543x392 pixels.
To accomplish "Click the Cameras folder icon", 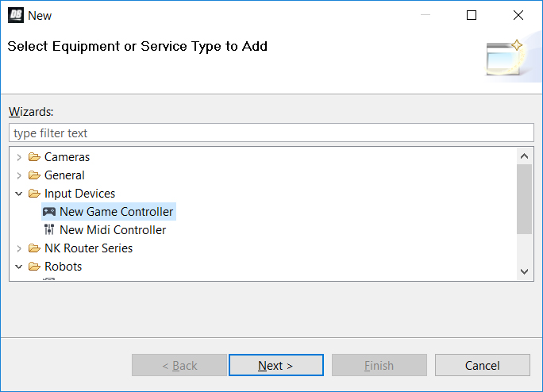I will click(34, 157).
